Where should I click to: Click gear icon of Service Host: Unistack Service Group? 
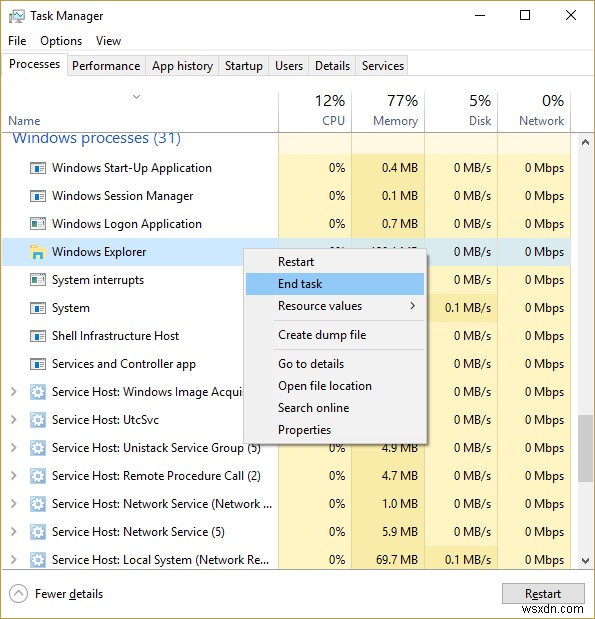pyautogui.click(x=38, y=448)
